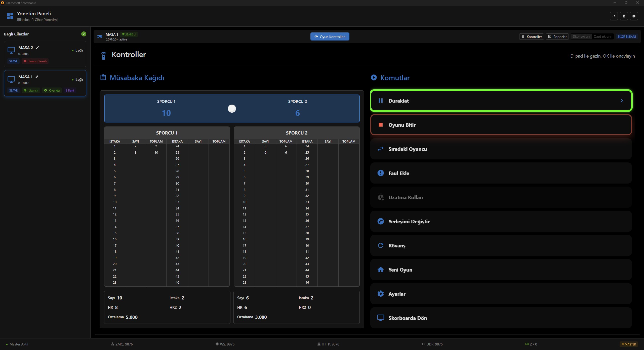Click the Yerleşimi Değiştir swap icon

tap(381, 221)
